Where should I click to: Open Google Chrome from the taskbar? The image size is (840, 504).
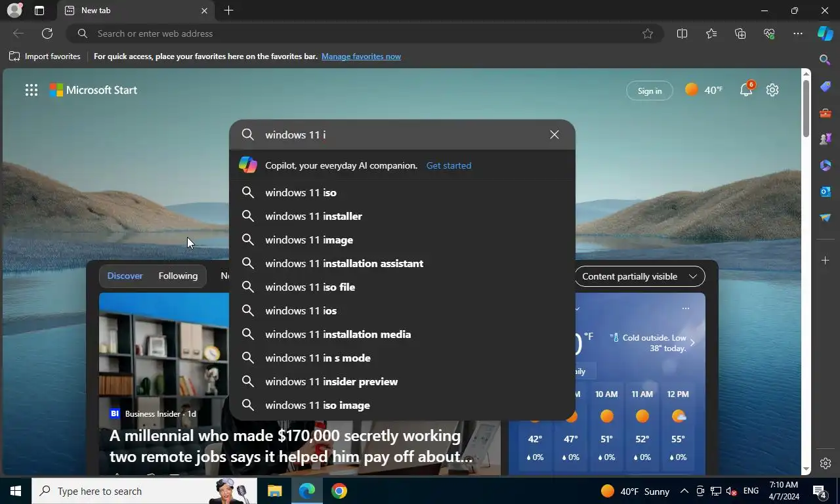pyautogui.click(x=339, y=491)
